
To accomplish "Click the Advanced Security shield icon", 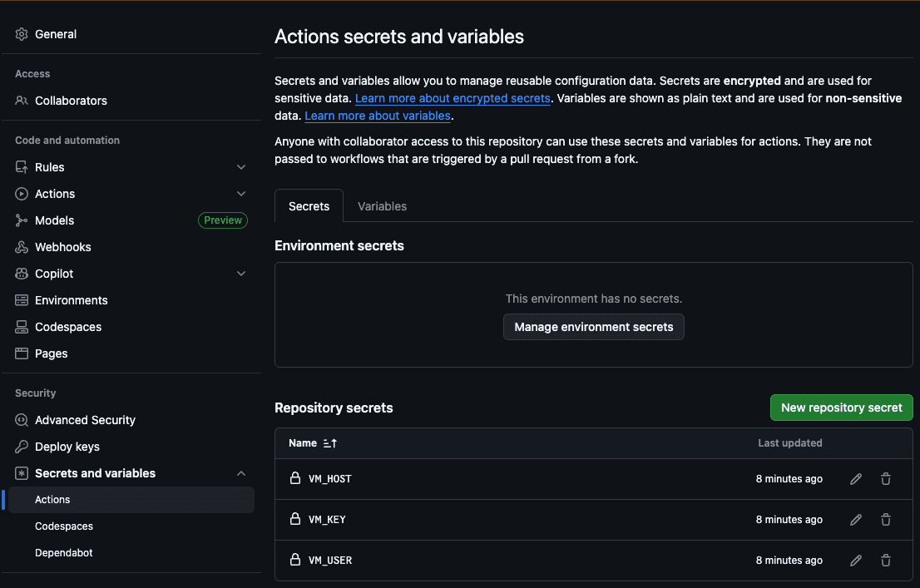I will pyautogui.click(x=21, y=420).
